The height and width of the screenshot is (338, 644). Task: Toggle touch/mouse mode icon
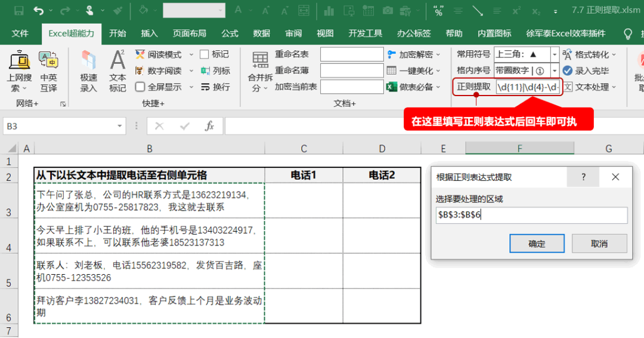[89, 11]
